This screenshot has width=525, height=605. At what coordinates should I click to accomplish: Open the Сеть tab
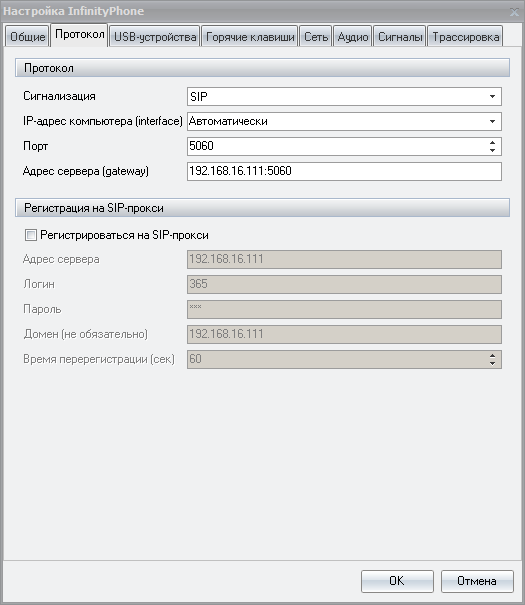[x=316, y=36]
